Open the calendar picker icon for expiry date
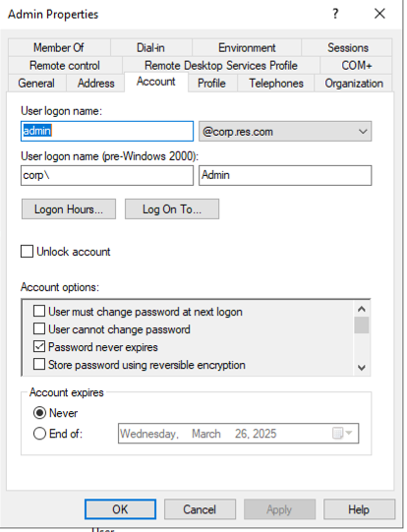407x532 pixels. point(337,434)
